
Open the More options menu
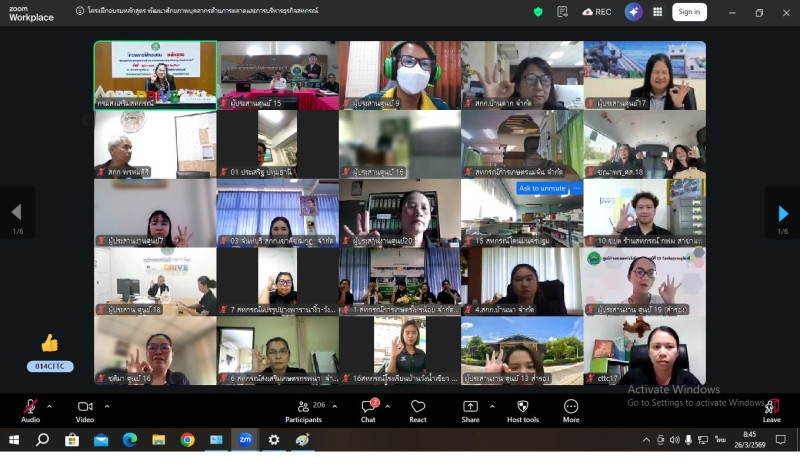click(571, 409)
